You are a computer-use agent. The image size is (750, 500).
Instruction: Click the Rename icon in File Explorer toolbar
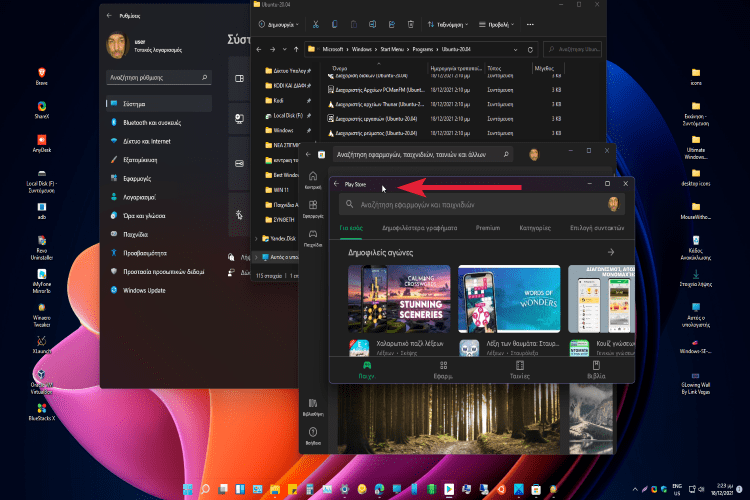tap(372, 24)
